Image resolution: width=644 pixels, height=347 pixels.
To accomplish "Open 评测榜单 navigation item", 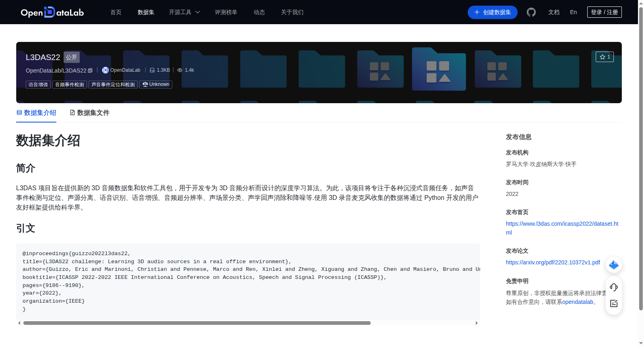I will tap(226, 12).
